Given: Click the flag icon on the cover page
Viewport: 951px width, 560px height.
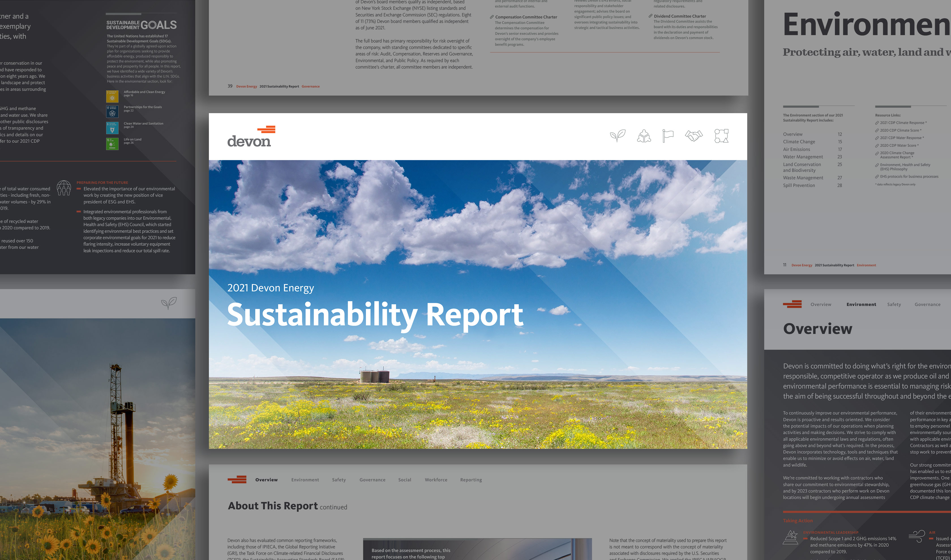Looking at the screenshot, I should point(668,136).
